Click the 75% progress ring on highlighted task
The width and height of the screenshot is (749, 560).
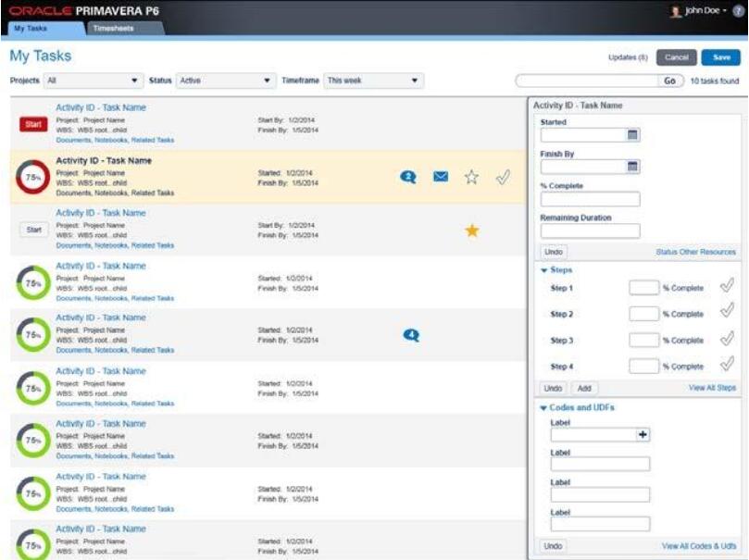[33, 178]
